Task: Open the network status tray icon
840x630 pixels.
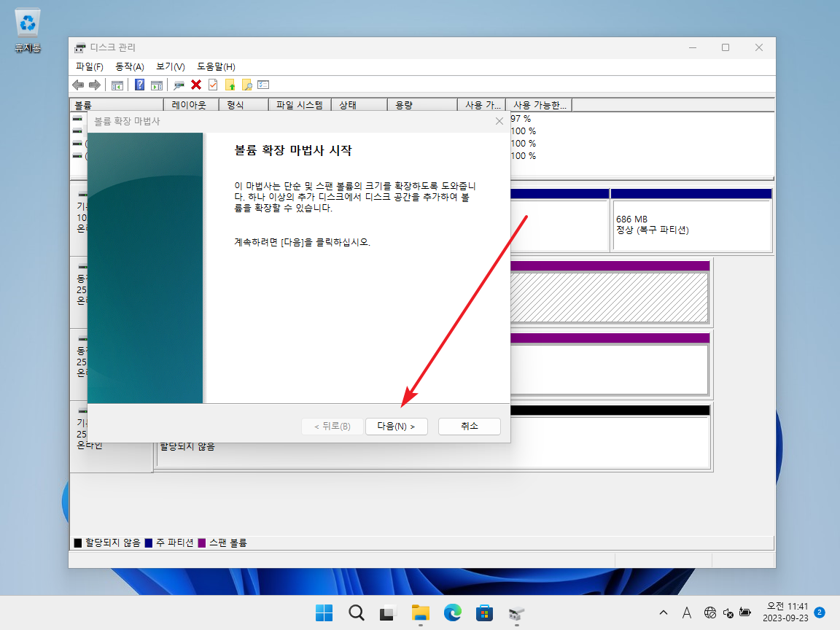Action: [710, 612]
